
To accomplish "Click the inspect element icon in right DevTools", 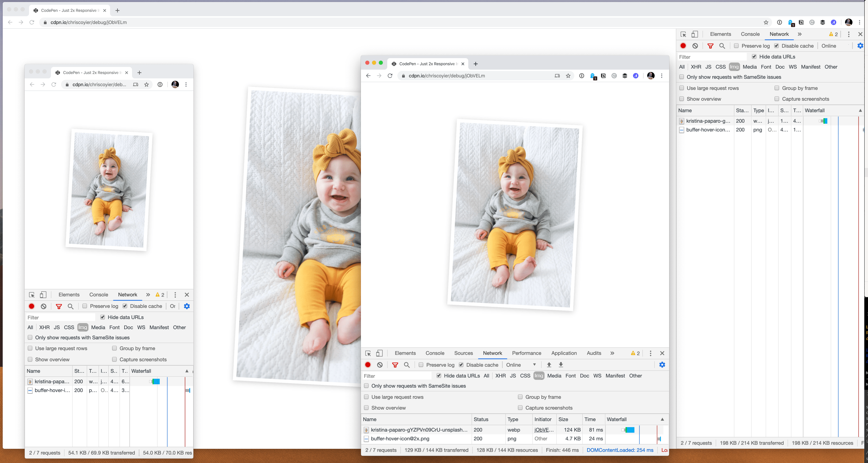I will [x=683, y=34].
